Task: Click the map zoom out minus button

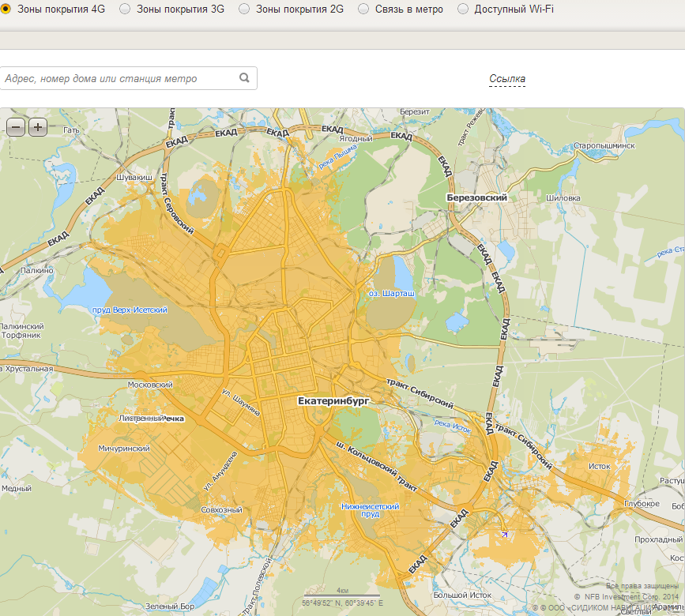Action: tap(16, 126)
